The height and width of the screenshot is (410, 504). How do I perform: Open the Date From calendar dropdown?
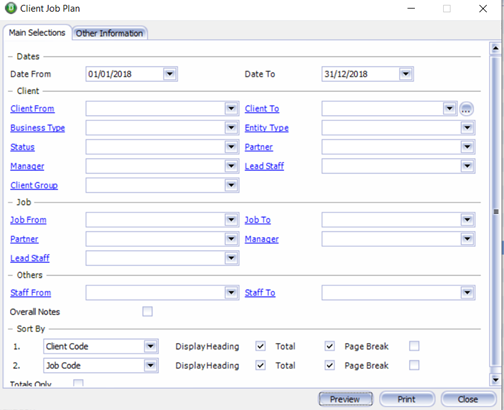[x=170, y=74]
